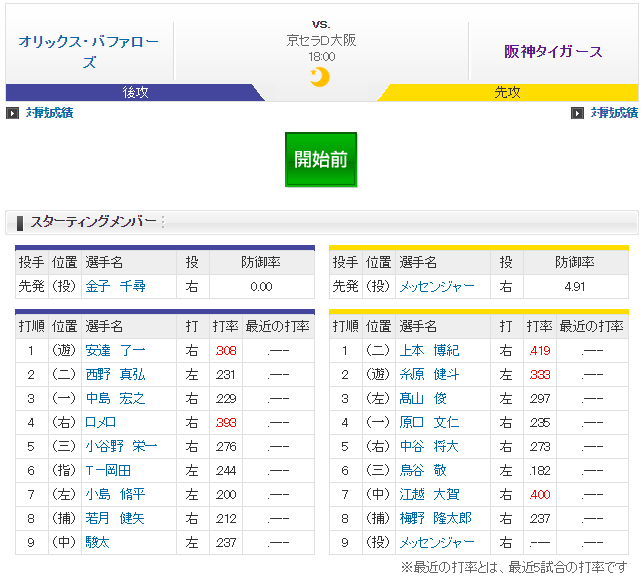The width and height of the screenshot is (644, 585).
Task: Click メッセンジャー's ERA value 4.91
Action: (x=575, y=286)
